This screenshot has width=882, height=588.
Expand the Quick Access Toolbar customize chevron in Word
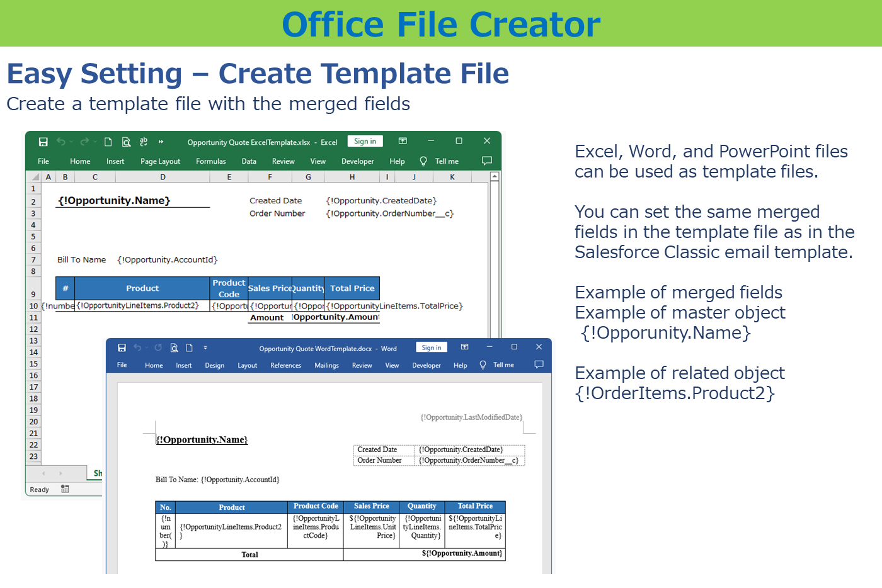click(x=205, y=348)
